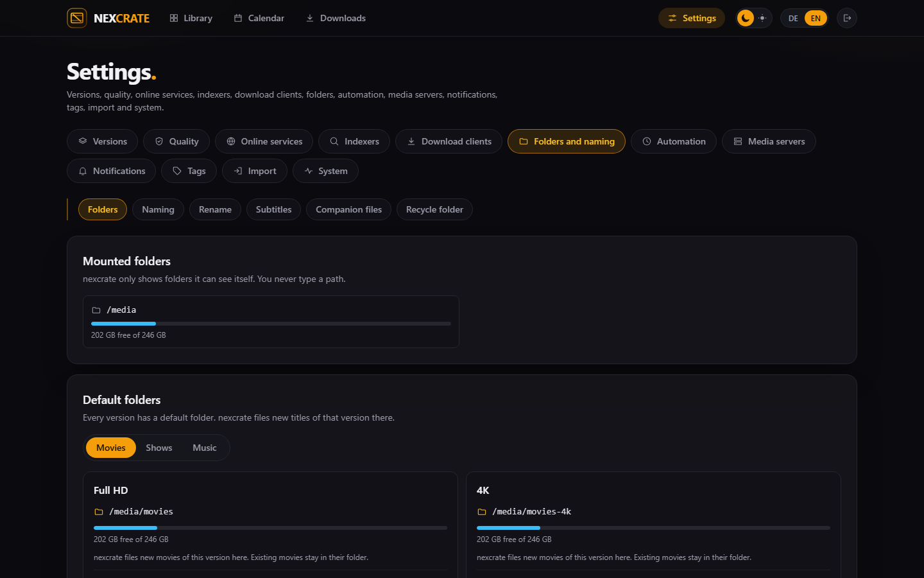This screenshot has width=924, height=578.
Task: Click the Automation clock icon
Action: click(x=647, y=141)
